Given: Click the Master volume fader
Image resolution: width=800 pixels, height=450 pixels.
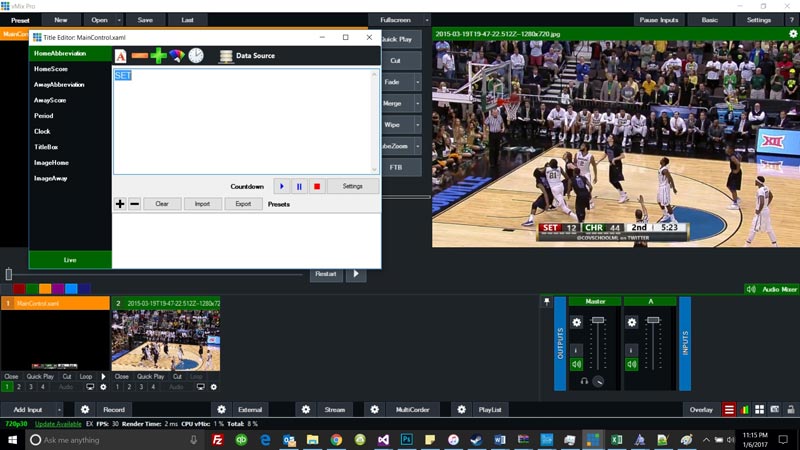Looking at the screenshot, I should coord(598,320).
